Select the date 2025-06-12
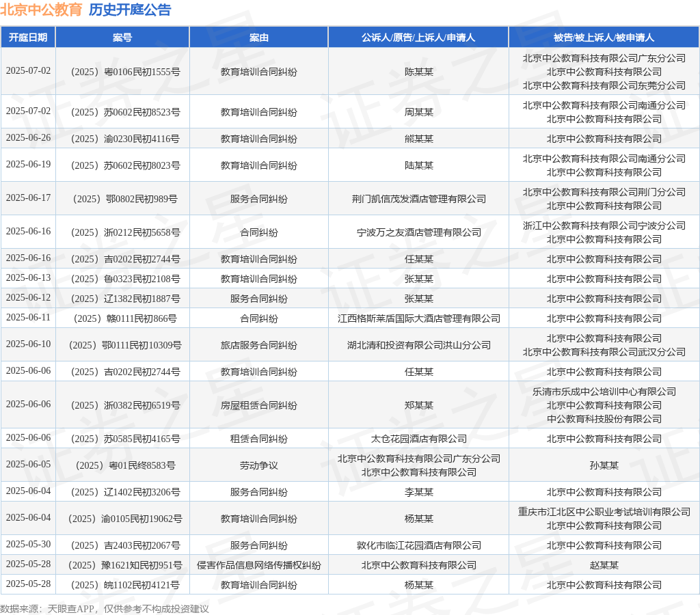Viewport: 700px width, 615px height. click(28, 297)
